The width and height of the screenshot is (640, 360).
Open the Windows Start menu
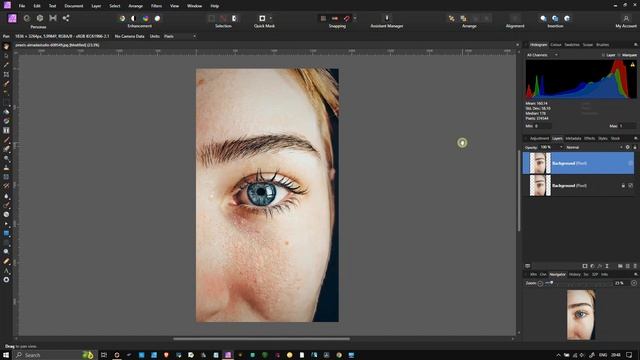click(6, 355)
